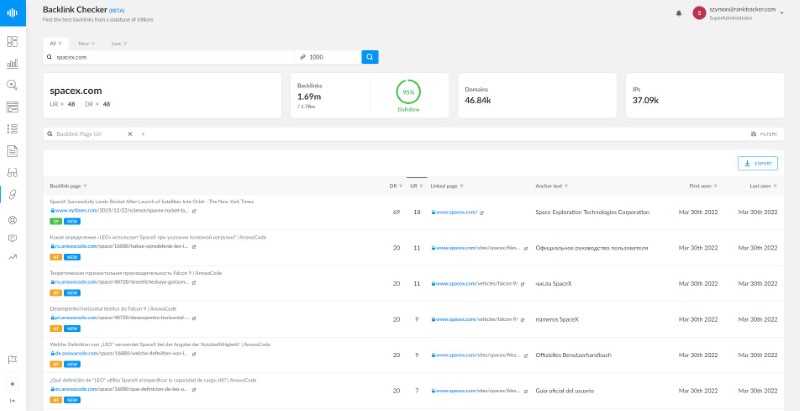Open the Filters button

pyautogui.click(x=764, y=134)
